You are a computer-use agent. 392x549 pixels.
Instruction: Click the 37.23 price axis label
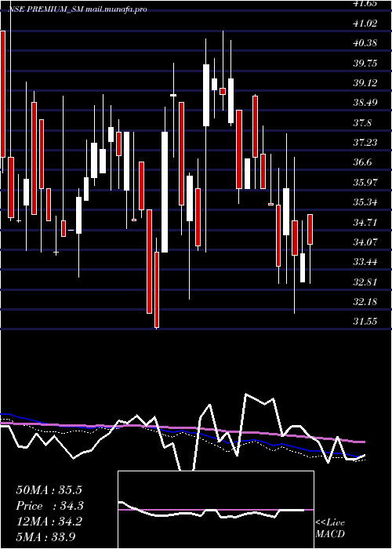pyautogui.click(x=365, y=143)
